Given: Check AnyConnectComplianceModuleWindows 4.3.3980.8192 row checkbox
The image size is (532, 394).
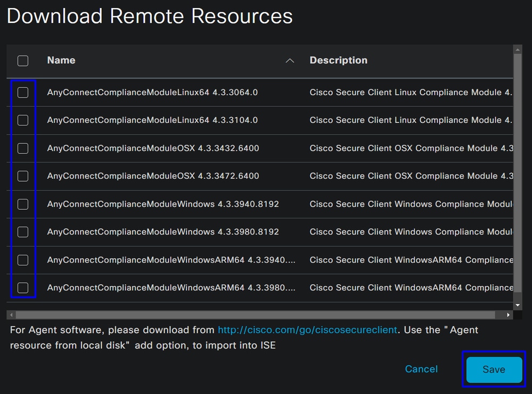Looking at the screenshot, I should point(23,232).
